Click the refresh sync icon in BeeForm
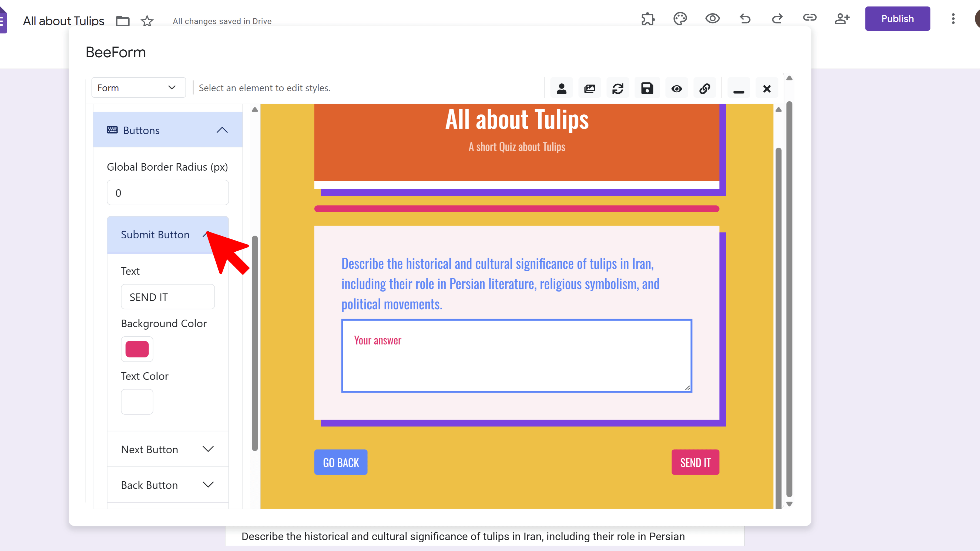The image size is (980, 551). tap(618, 89)
